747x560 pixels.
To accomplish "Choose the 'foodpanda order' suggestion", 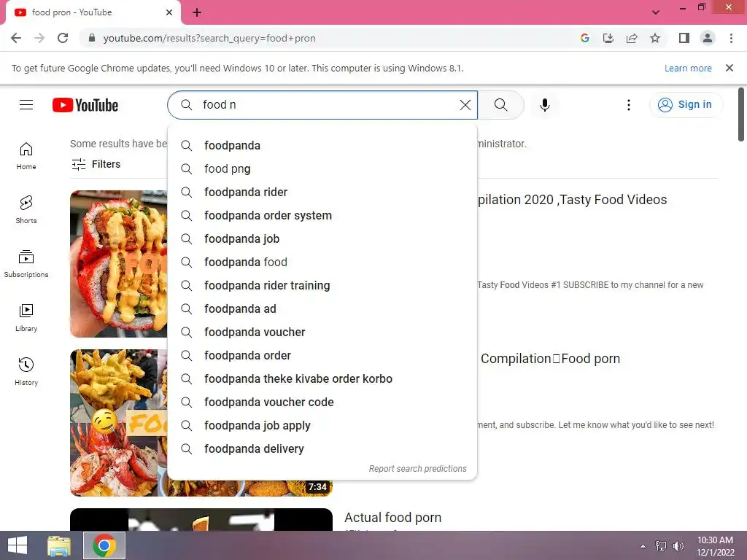I will (322, 355).
